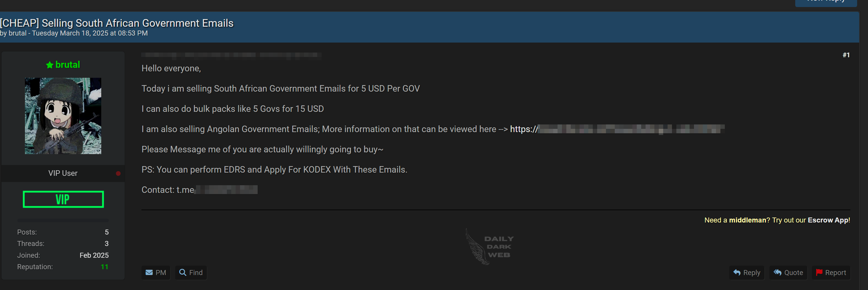Click the Find magnifier icon
This screenshot has height=290, width=868.
183,272
